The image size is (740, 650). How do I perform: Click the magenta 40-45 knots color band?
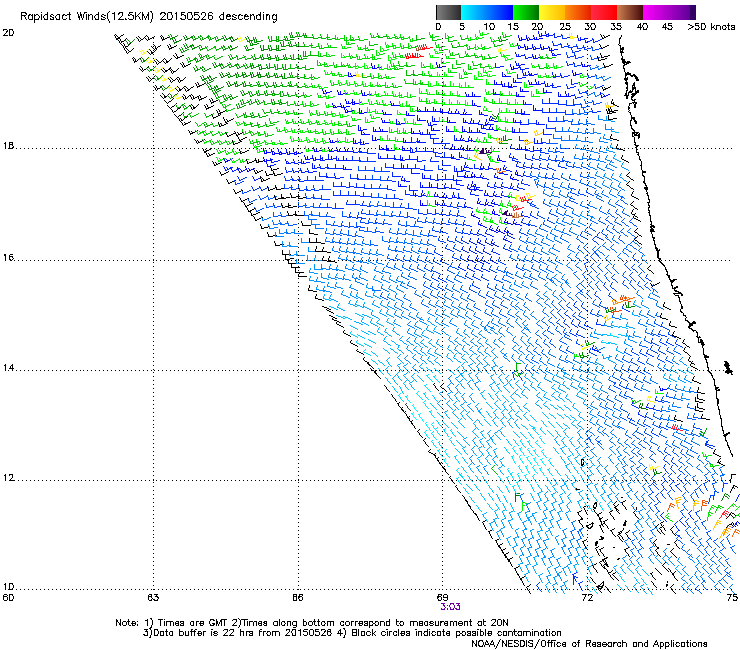click(656, 12)
